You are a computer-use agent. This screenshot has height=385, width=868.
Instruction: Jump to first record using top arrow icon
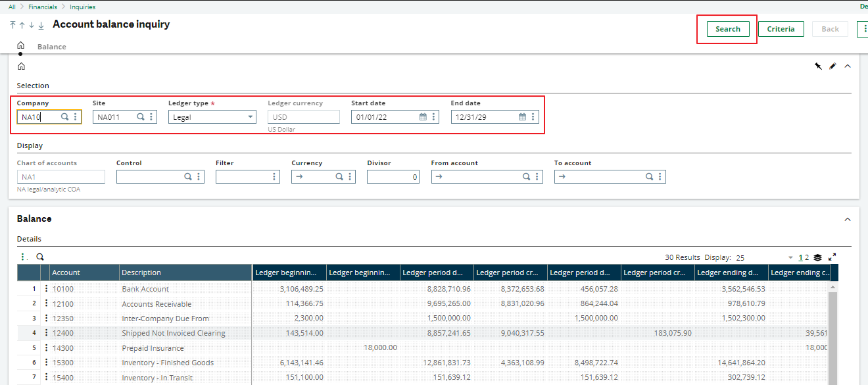(x=12, y=25)
